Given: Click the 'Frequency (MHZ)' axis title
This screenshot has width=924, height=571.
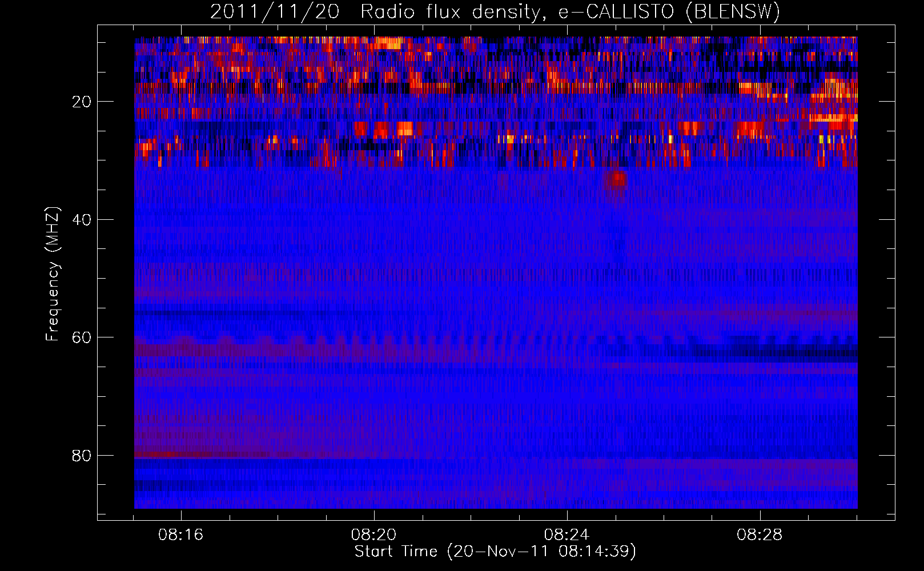Looking at the screenshot, I should [x=53, y=274].
